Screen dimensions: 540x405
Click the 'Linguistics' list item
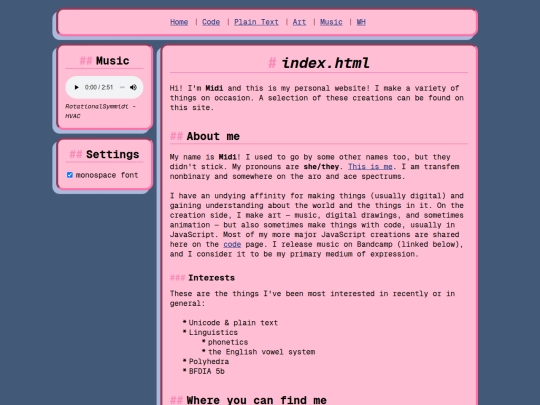click(x=213, y=333)
